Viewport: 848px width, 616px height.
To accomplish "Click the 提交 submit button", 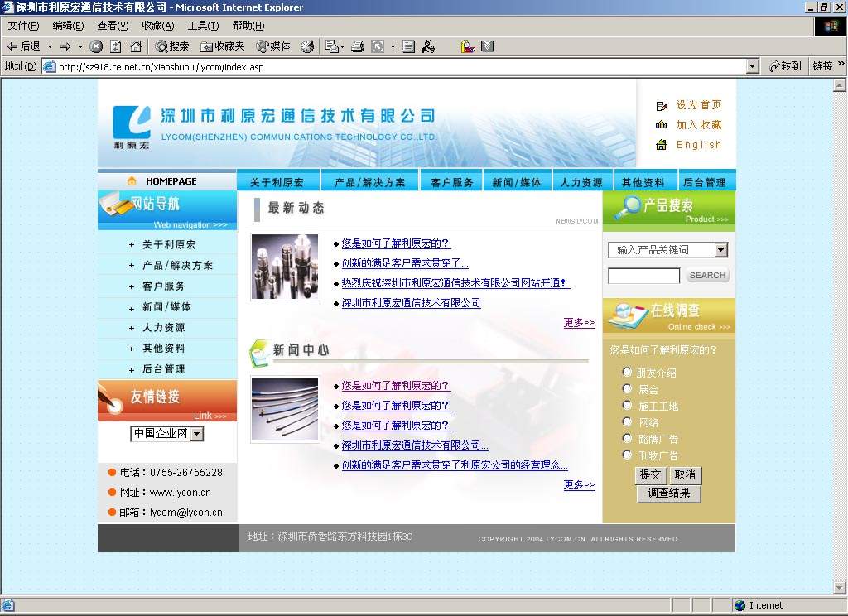I will [651, 475].
